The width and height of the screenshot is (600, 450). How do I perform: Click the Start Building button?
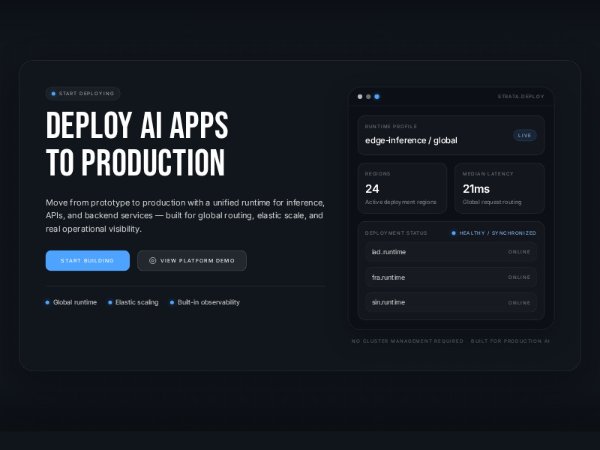[x=87, y=260]
